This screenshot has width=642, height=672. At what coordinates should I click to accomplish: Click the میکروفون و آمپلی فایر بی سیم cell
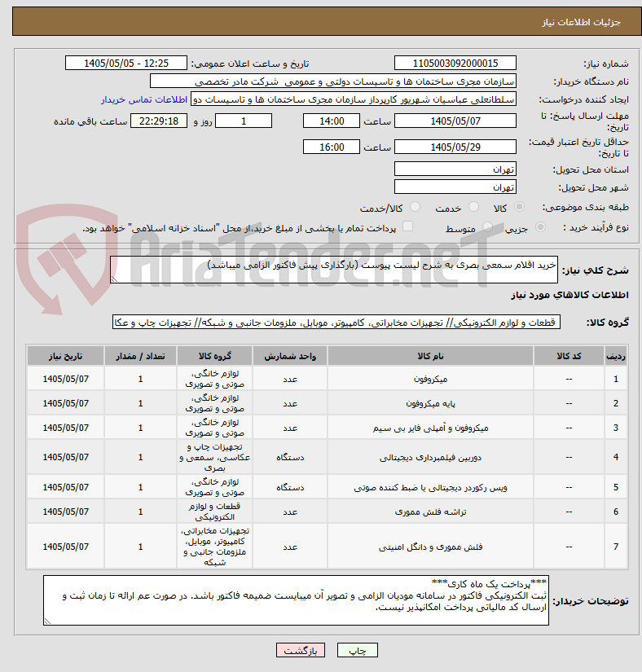(430, 428)
